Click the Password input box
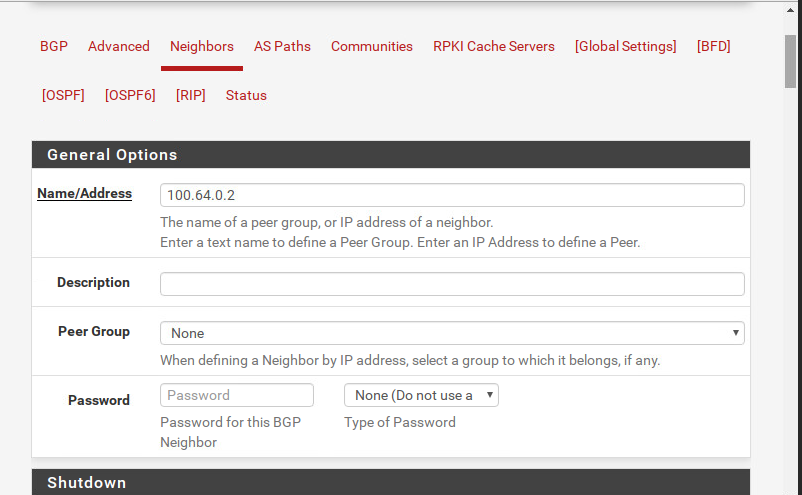 click(237, 395)
